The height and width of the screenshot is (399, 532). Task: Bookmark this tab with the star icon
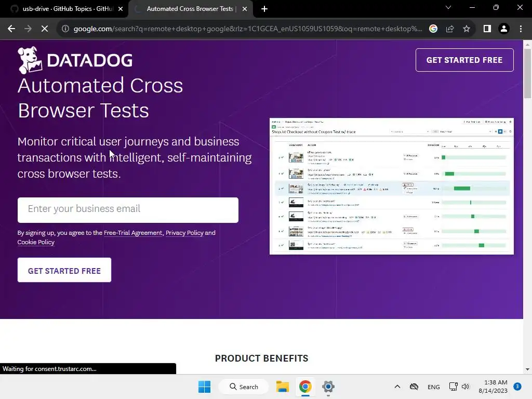click(x=467, y=29)
